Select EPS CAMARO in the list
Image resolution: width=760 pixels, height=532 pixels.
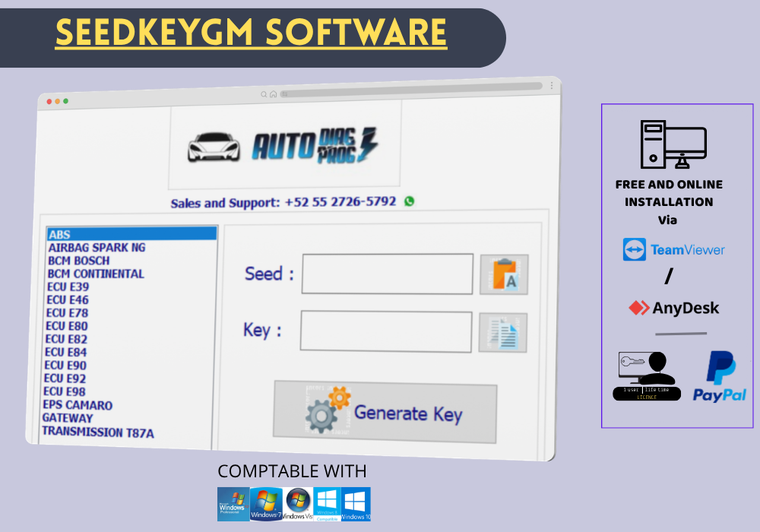pyautogui.click(x=78, y=405)
